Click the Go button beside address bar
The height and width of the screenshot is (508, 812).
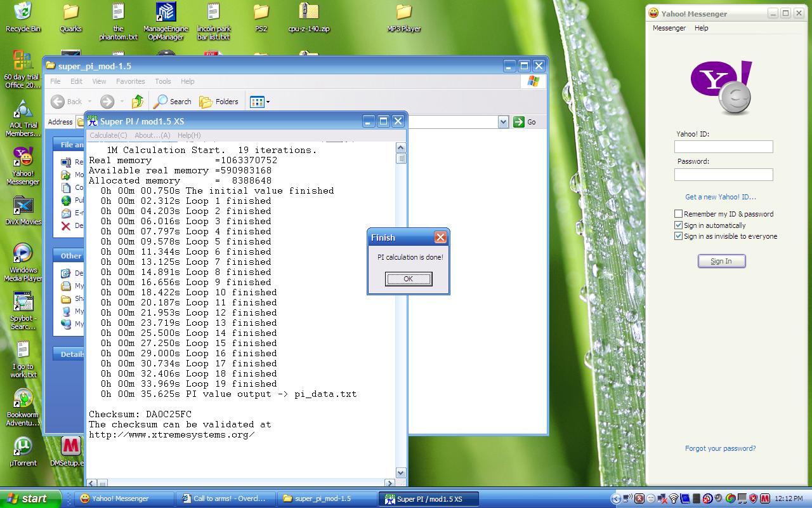[525, 122]
